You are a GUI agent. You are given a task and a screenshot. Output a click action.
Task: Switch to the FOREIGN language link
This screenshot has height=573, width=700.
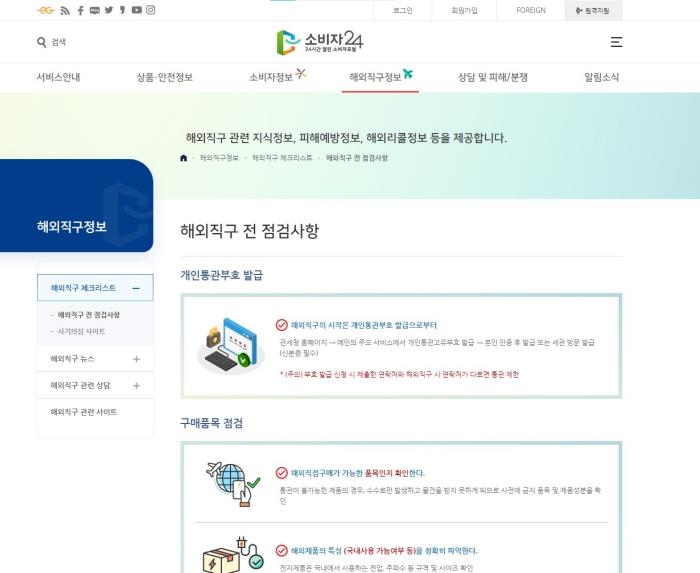[x=531, y=10]
